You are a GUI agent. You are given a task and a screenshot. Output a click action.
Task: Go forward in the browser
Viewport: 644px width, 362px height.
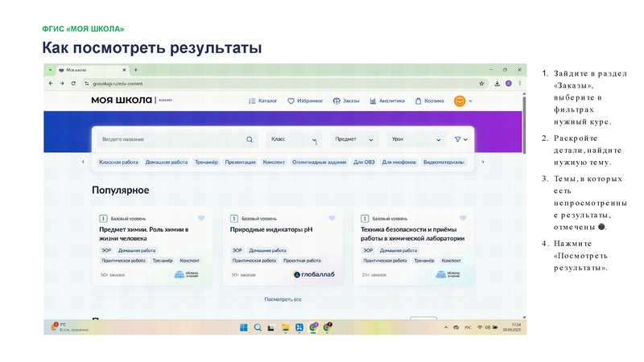(62, 84)
